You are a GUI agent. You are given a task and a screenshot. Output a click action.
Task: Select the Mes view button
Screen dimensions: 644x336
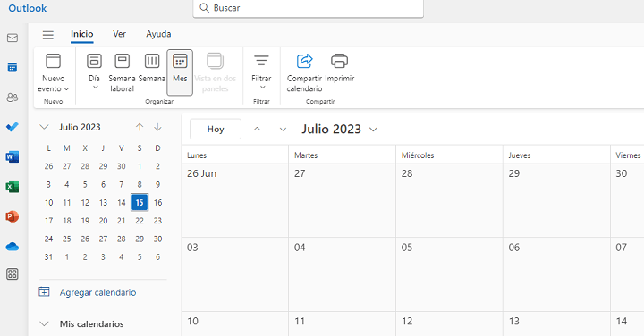180,72
